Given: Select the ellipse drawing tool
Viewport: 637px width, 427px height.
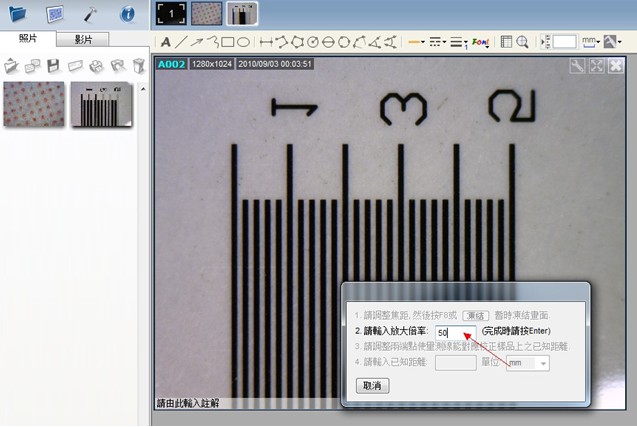Looking at the screenshot, I should click(243, 43).
